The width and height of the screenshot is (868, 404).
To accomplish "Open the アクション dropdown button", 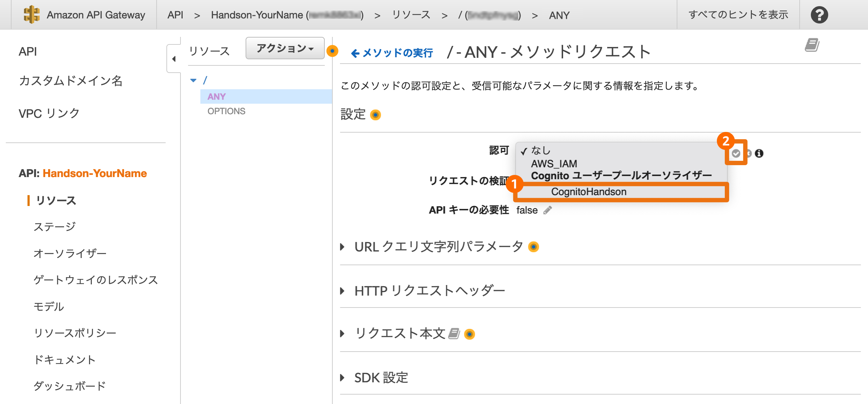I will pyautogui.click(x=285, y=48).
